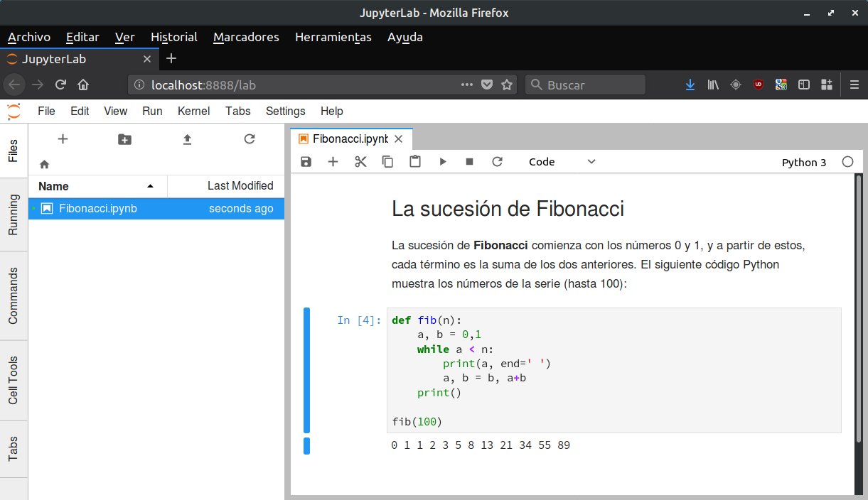
Task: Insert a new cell below
Action: point(333,161)
